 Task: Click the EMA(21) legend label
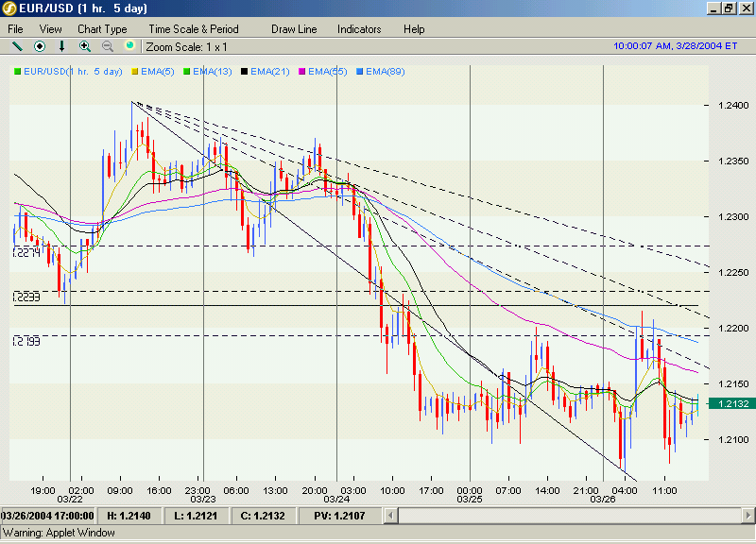point(270,72)
